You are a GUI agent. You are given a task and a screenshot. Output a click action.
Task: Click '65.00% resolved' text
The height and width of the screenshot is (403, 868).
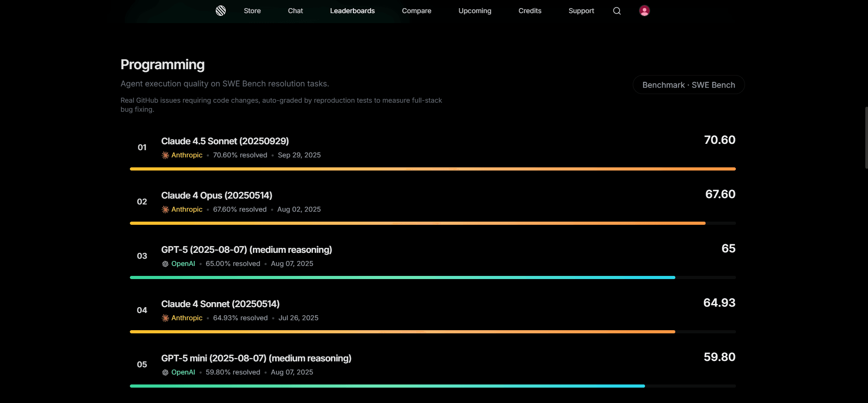click(x=233, y=264)
